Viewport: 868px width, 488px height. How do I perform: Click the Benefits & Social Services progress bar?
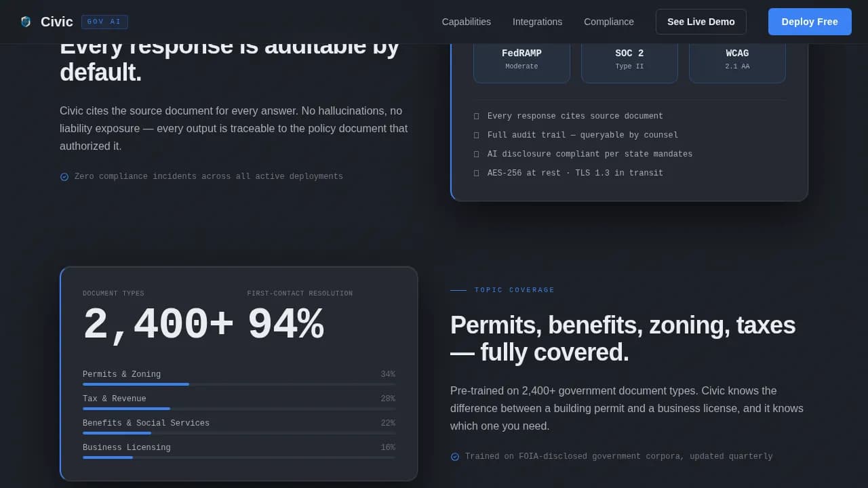[x=239, y=433]
